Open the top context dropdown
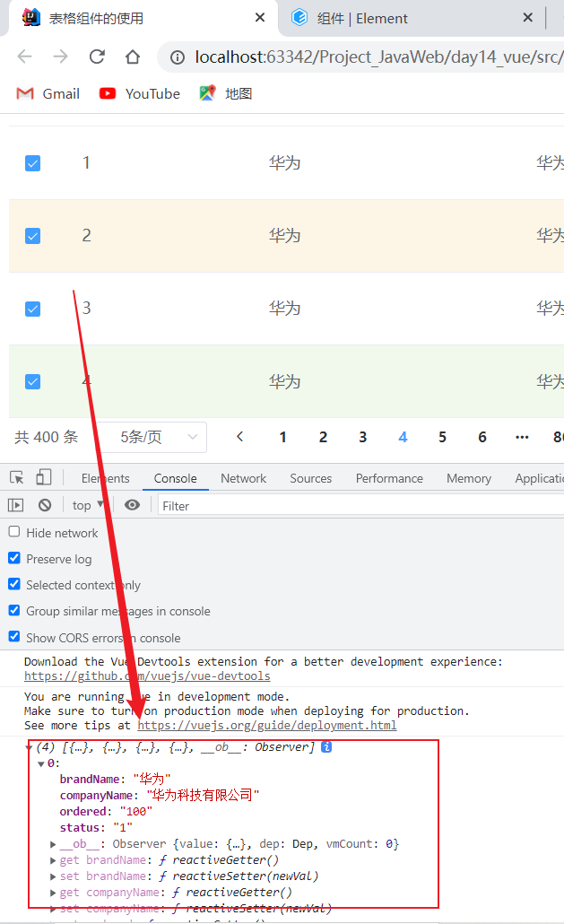The image size is (564, 924). [x=88, y=505]
